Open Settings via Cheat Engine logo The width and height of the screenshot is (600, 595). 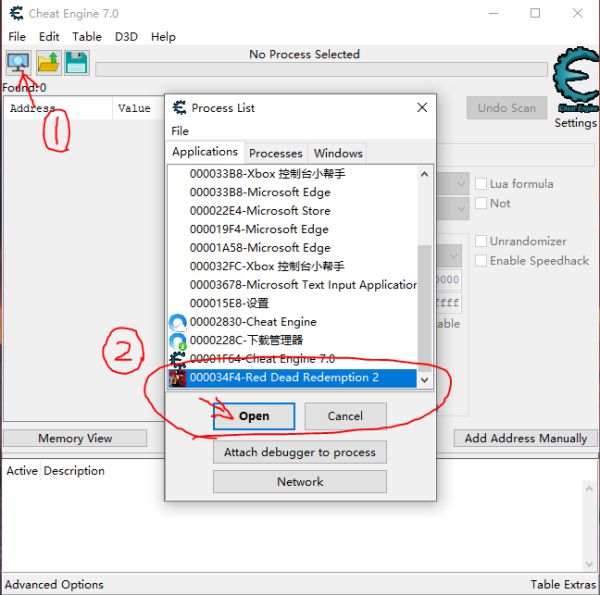[575, 84]
